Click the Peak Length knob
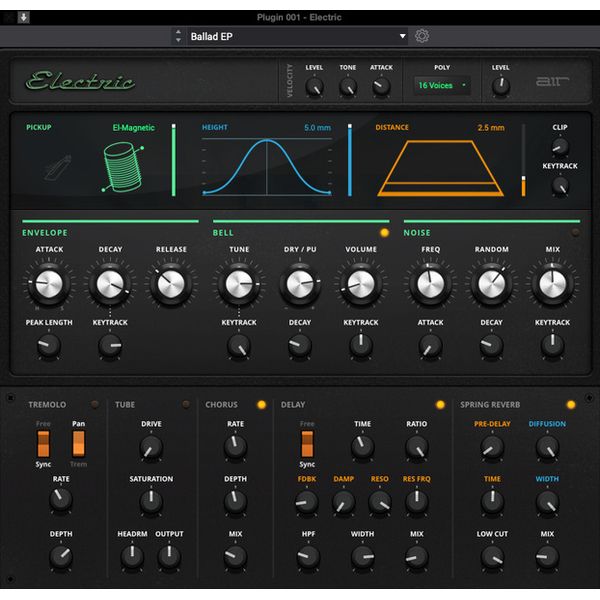600x600 pixels. coord(49,346)
